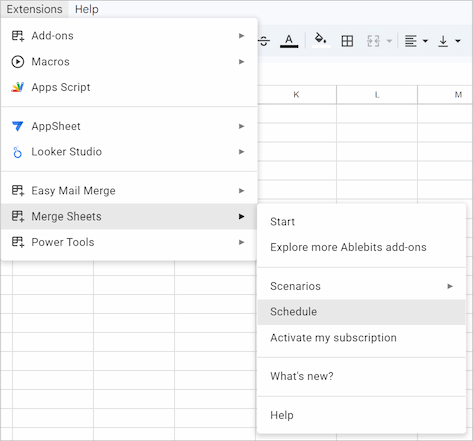Open the fill color picker

tap(321, 41)
